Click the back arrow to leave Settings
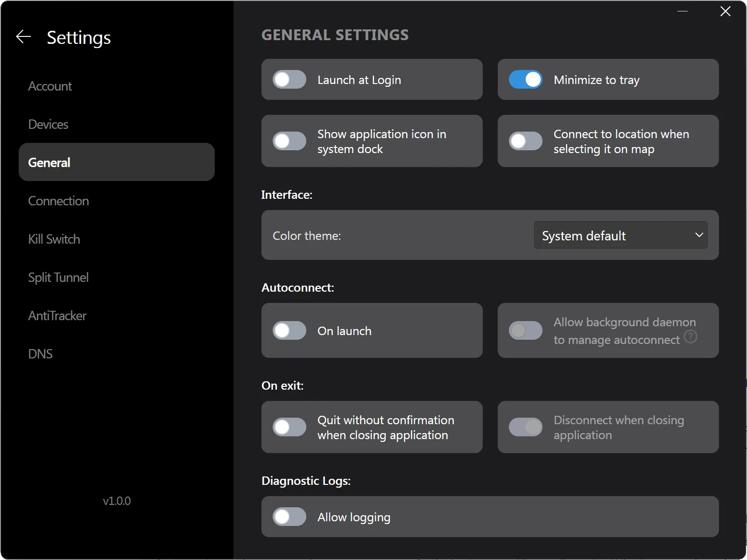Image resolution: width=747 pixels, height=560 pixels. coord(23,37)
